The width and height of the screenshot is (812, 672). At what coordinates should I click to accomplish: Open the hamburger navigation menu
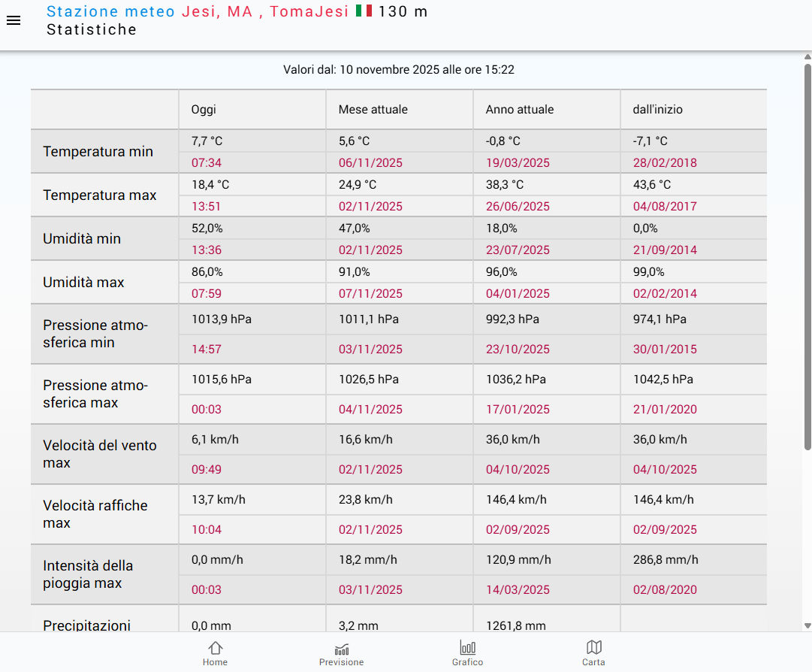point(14,21)
